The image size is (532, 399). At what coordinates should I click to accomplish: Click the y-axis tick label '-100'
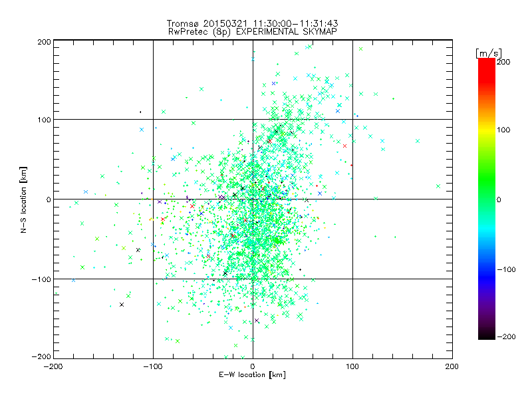coord(41,279)
